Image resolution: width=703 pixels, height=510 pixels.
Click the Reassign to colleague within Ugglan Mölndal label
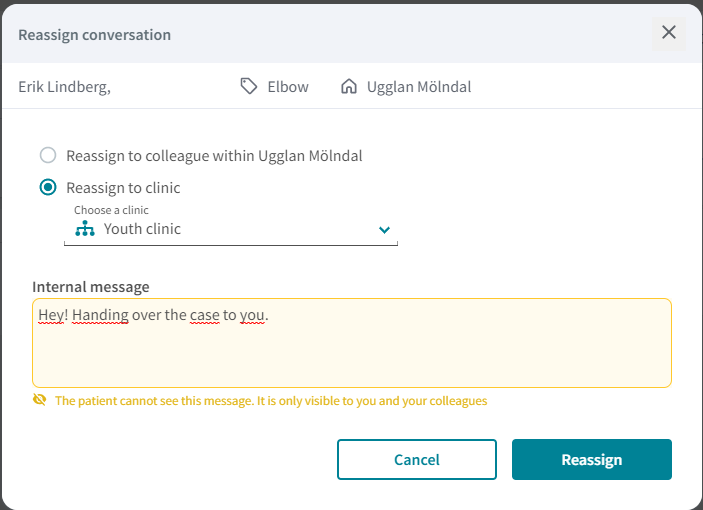tap(214, 156)
